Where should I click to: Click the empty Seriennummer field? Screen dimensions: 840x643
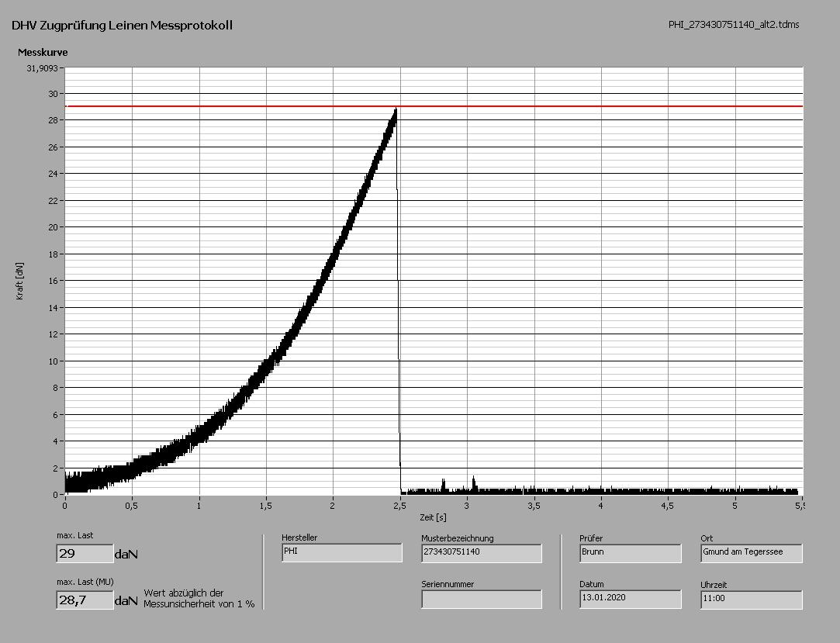tap(481, 600)
